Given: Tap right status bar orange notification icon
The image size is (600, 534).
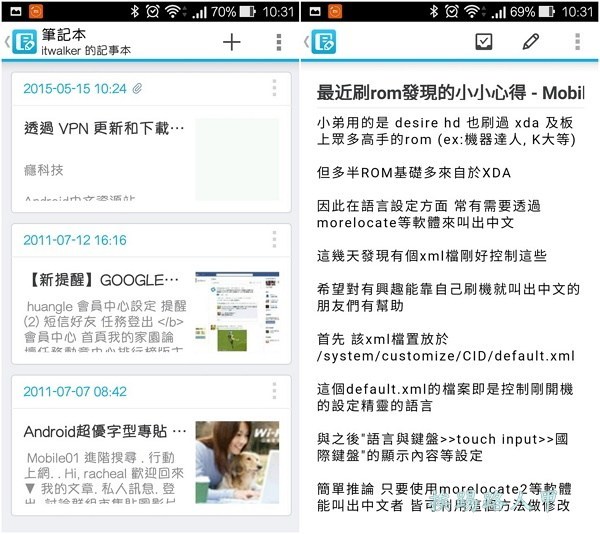Looking at the screenshot, I should [x=336, y=11].
